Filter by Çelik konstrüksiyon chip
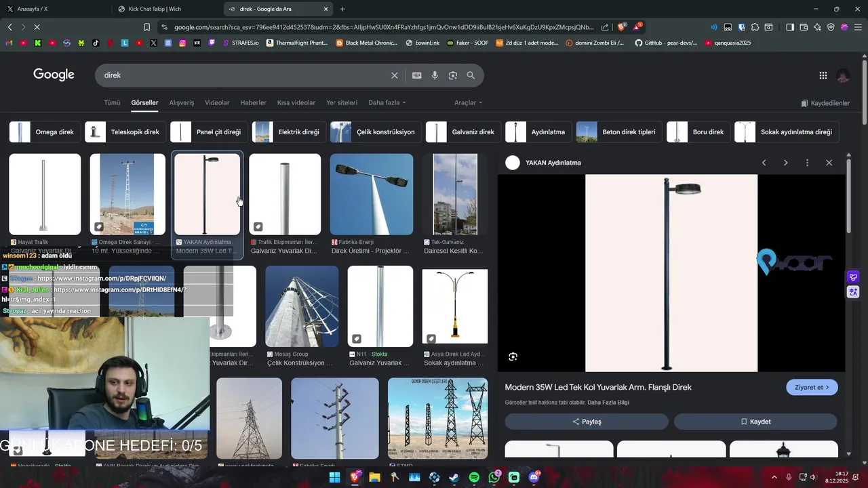The image size is (868, 488). (374, 132)
